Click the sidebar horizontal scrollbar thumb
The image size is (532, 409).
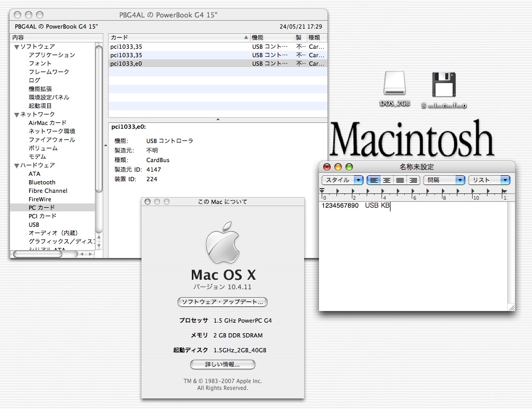(x=37, y=254)
